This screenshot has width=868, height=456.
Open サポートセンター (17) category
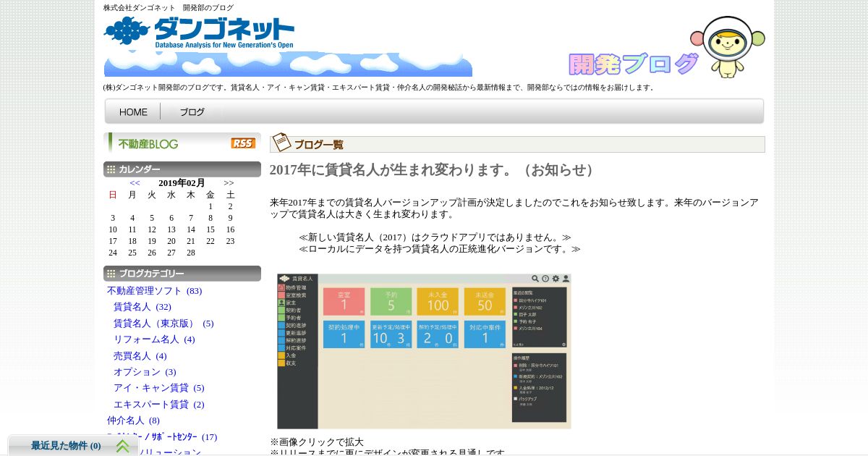[x=162, y=437]
